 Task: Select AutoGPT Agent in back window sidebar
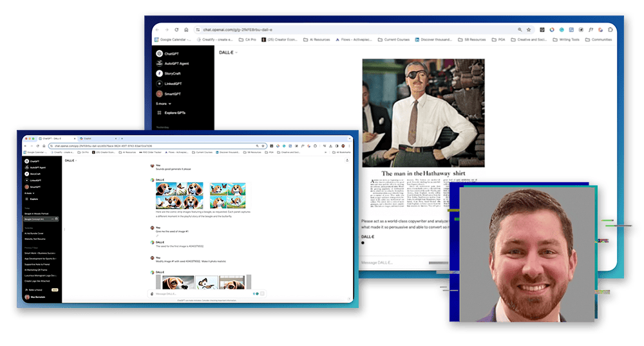[x=176, y=64]
